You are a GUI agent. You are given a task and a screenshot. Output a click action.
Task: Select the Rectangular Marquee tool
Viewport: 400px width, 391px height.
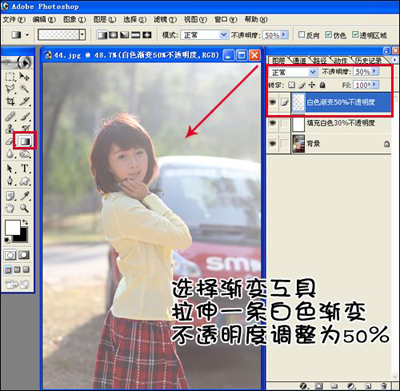tap(10, 77)
